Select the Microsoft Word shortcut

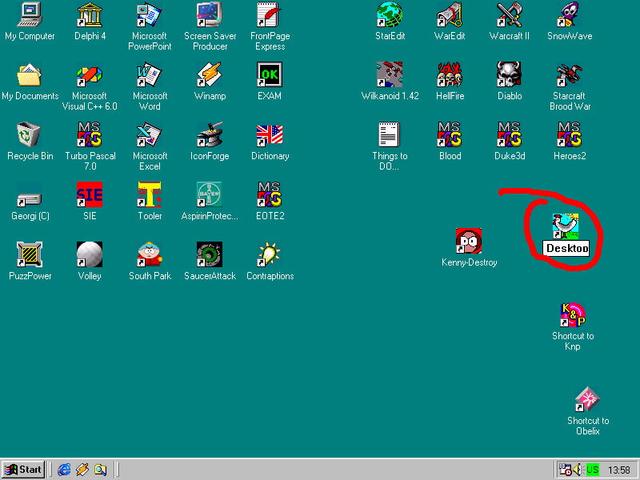tap(149, 74)
